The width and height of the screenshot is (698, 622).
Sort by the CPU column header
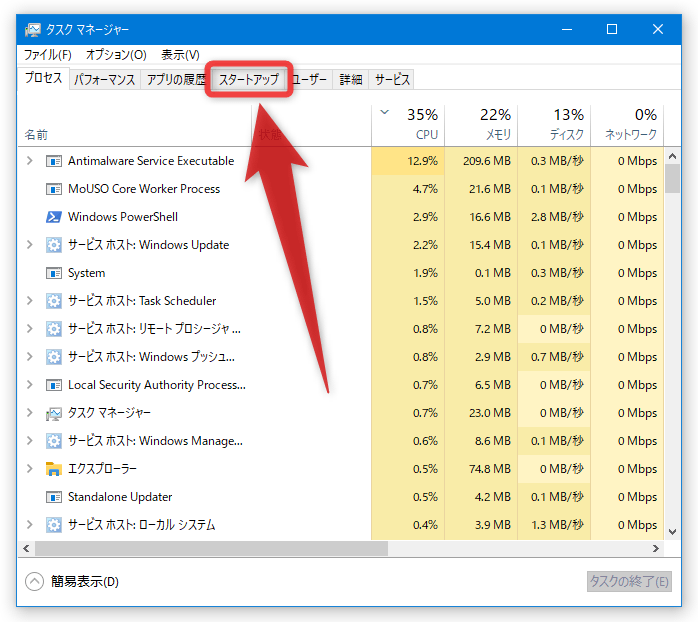pos(408,125)
